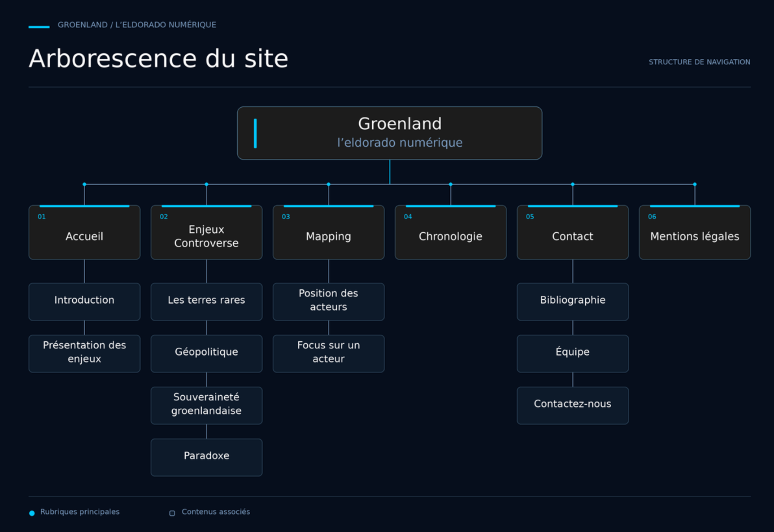The image size is (774, 532).
Task: Click the 01 number on Accueil
Action: pyautogui.click(x=42, y=217)
